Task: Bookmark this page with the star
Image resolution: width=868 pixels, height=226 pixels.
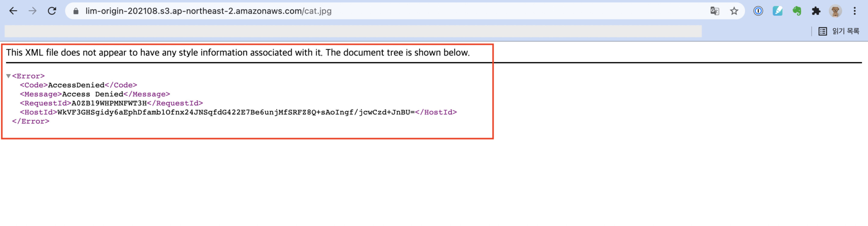Action: click(734, 11)
